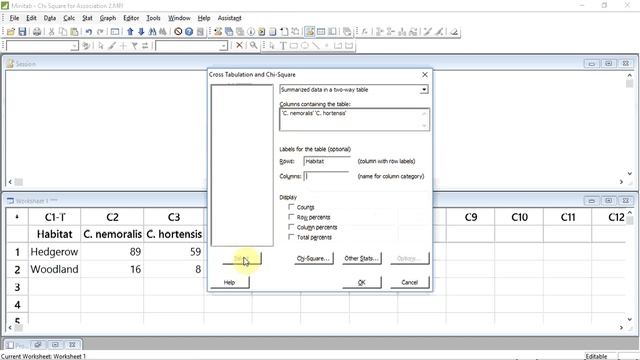The image size is (640, 360).
Task: Enable the Counts display checkbox
Action: (x=291, y=207)
